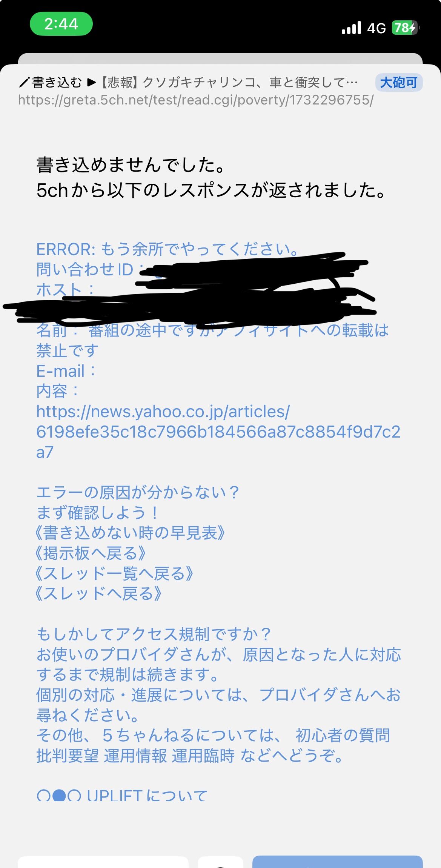Image resolution: width=441 pixels, height=868 pixels.
Task: Tap the blue button at bottom right
Action: pos(337,862)
